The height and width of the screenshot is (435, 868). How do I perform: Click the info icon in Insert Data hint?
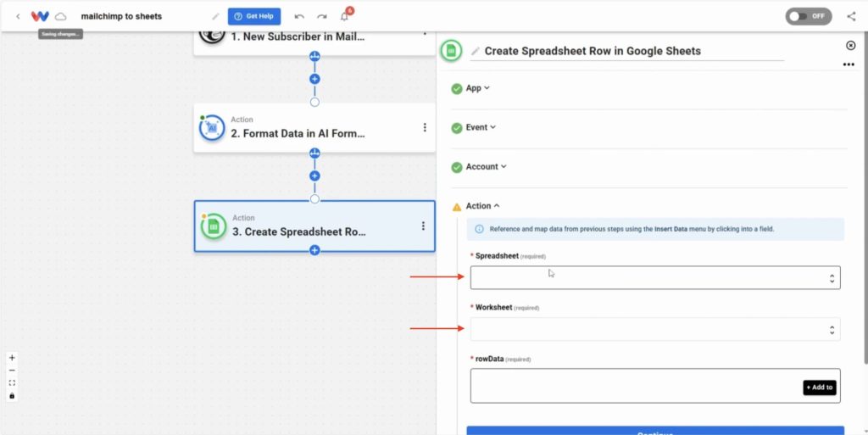pyautogui.click(x=480, y=229)
